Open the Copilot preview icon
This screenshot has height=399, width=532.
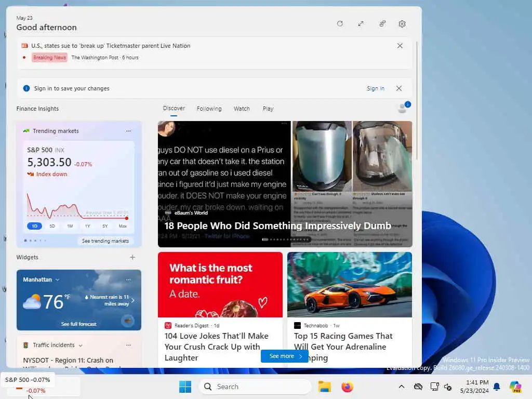tap(515, 387)
